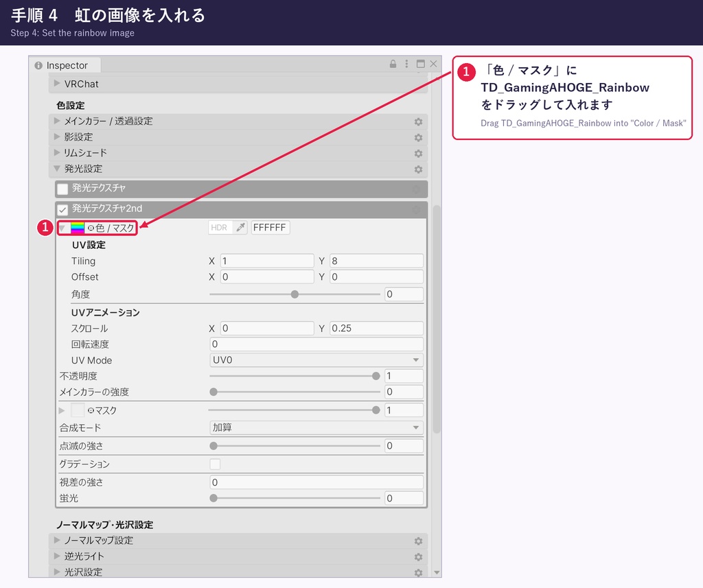
Task: Click the Tiling Y field
Action: (377, 261)
